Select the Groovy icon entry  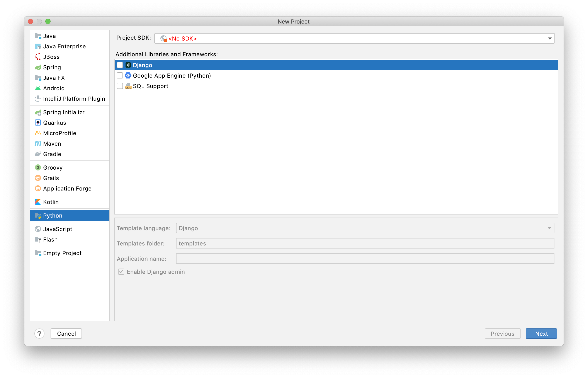coord(38,167)
